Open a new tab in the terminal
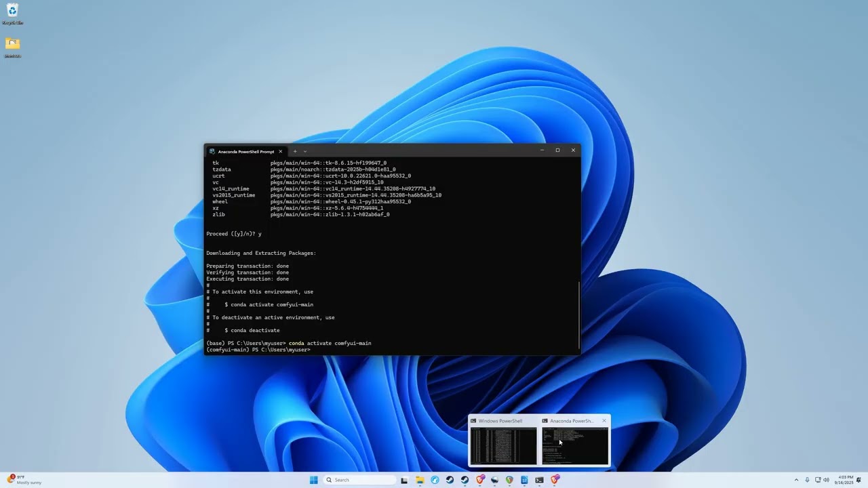Viewport: 868px width, 488px height. tap(294, 151)
